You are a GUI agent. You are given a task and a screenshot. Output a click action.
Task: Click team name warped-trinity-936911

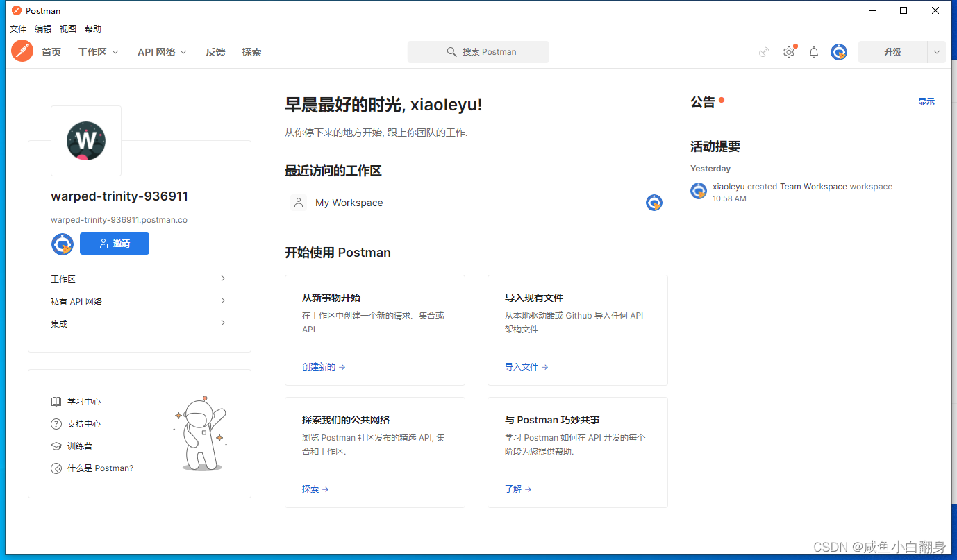coord(119,196)
